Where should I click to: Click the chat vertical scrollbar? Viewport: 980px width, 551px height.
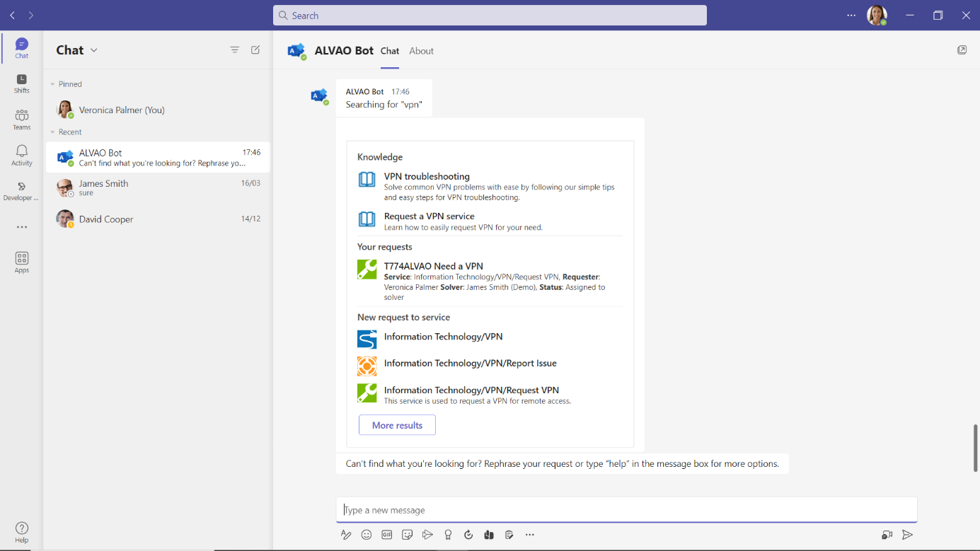point(976,448)
